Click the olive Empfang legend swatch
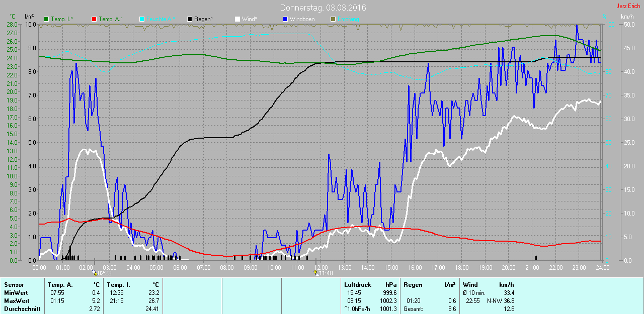 (333, 19)
